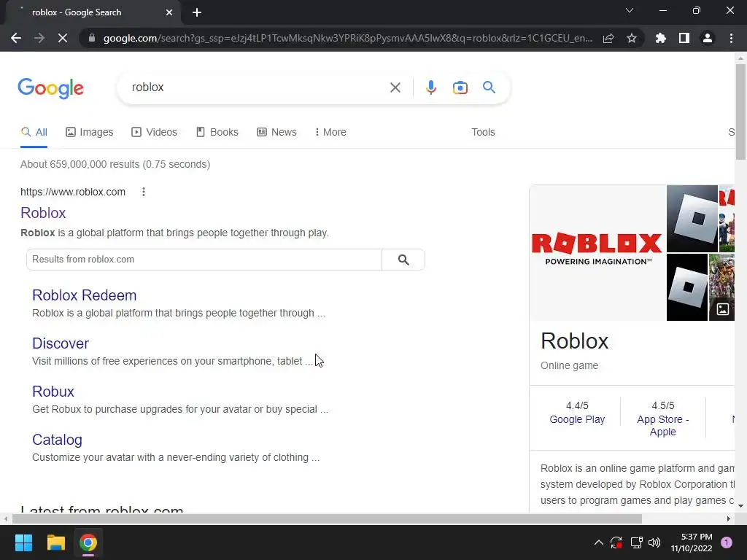Open the volume speaker tray icon

(x=654, y=542)
